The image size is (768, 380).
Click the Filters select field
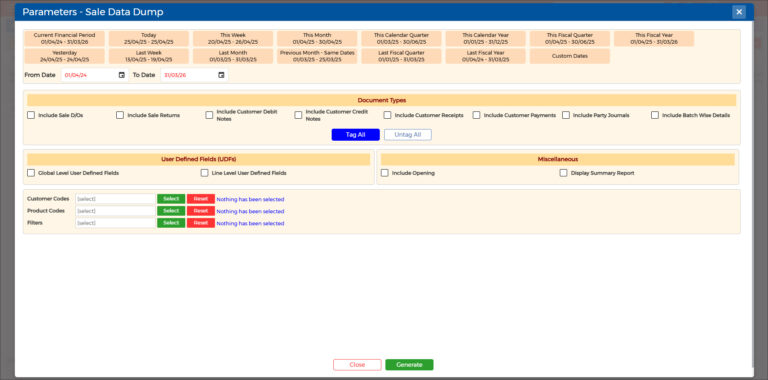point(115,223)
